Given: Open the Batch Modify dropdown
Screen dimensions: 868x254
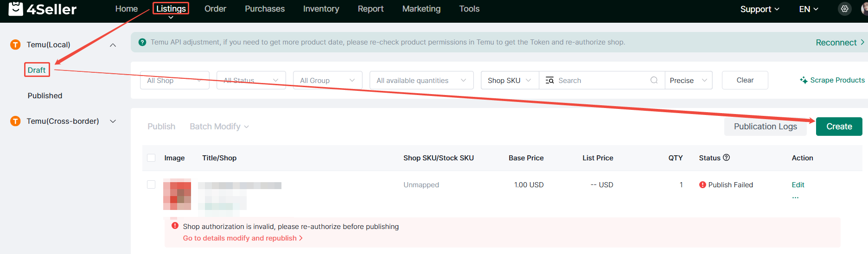Looking at the screenshot, I should tap(219, 127).
